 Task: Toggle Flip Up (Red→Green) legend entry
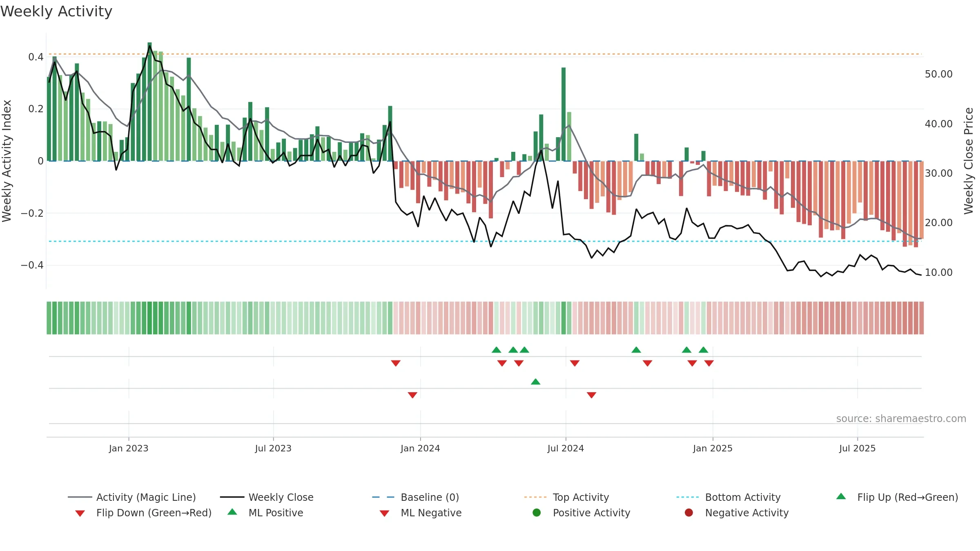pyautogui.click(x=897, y=497)
